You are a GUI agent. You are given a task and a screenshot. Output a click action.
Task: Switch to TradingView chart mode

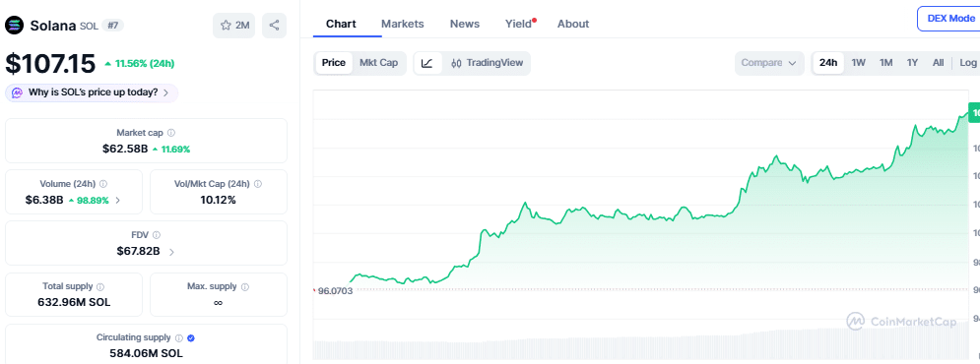[487, 63]
